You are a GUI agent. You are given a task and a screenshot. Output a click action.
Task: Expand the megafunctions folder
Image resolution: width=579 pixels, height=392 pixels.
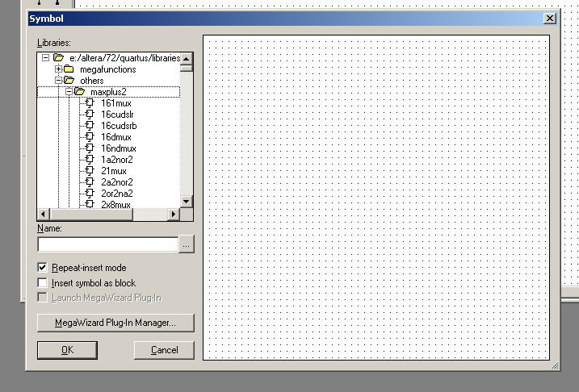pyautogui.click(x=58, y=69)
